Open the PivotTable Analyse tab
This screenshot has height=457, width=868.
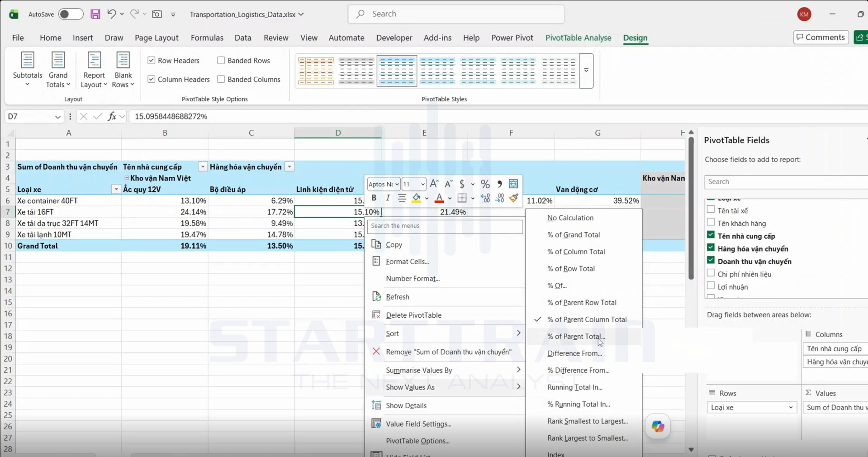578,38
